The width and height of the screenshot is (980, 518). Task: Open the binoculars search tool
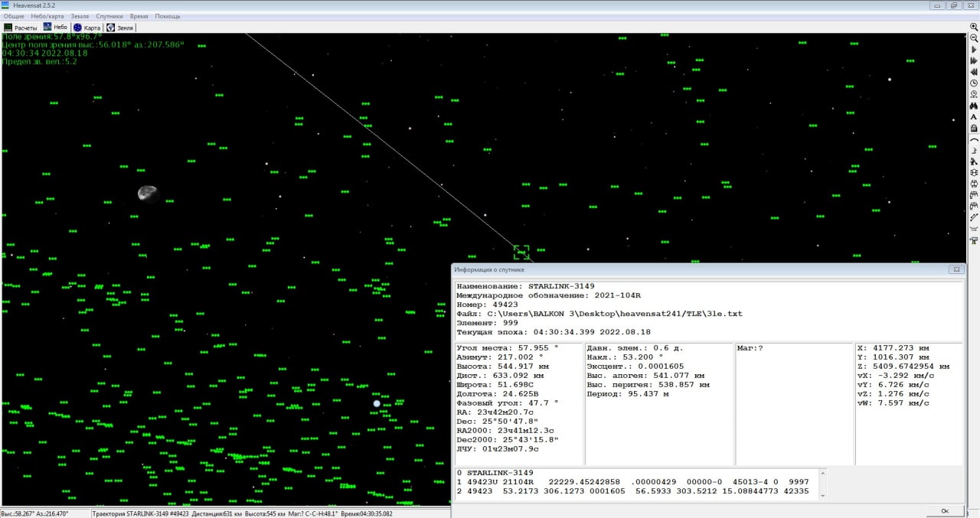click(x=974, y=106)
